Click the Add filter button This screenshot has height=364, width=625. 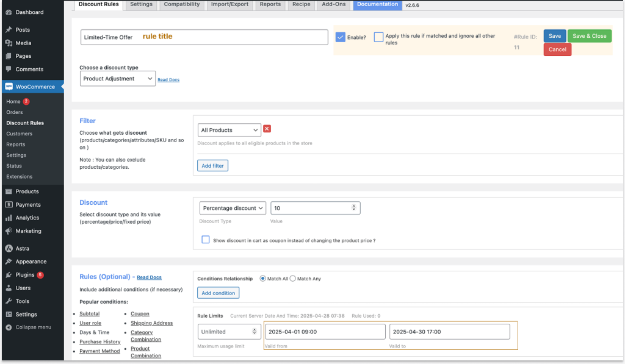tap(212, 166)
